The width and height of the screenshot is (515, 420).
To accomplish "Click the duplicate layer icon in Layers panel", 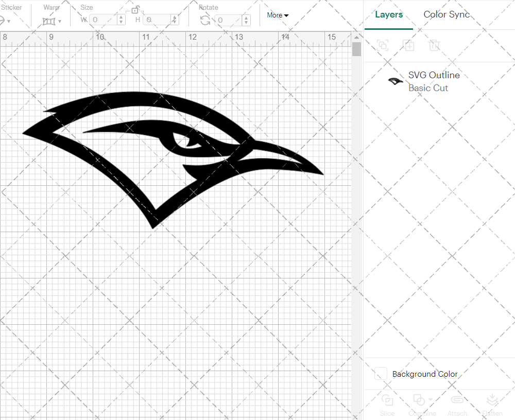I will coord(409,46).
